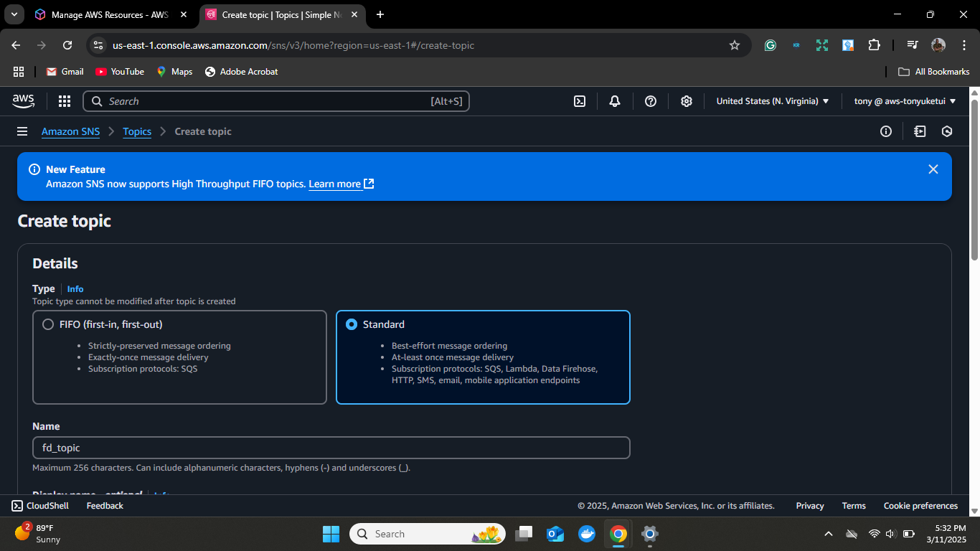Open Docker Desktop from the taskbar

[x=587, y=534]
